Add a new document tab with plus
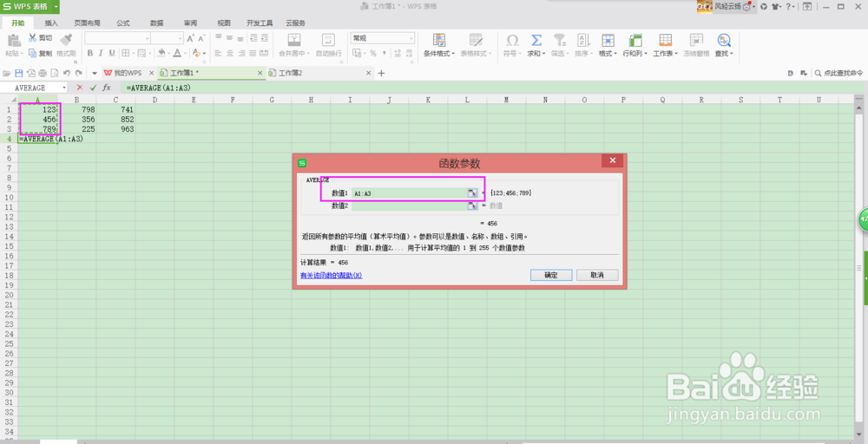 381,73
